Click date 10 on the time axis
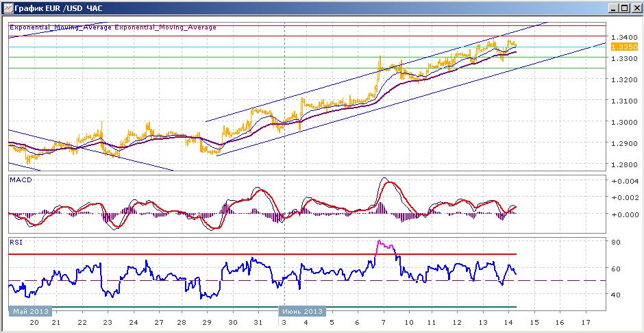644x333 pixels. point(408,322)
